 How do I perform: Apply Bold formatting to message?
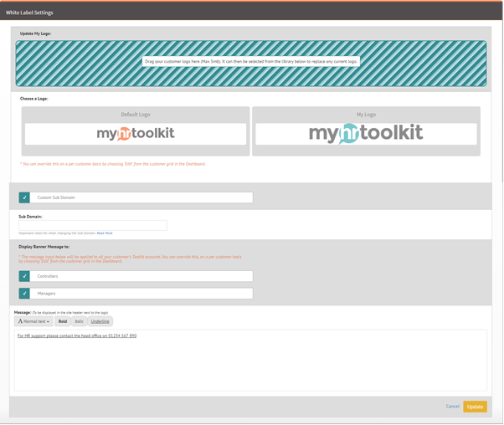click(x=63, y=321)
